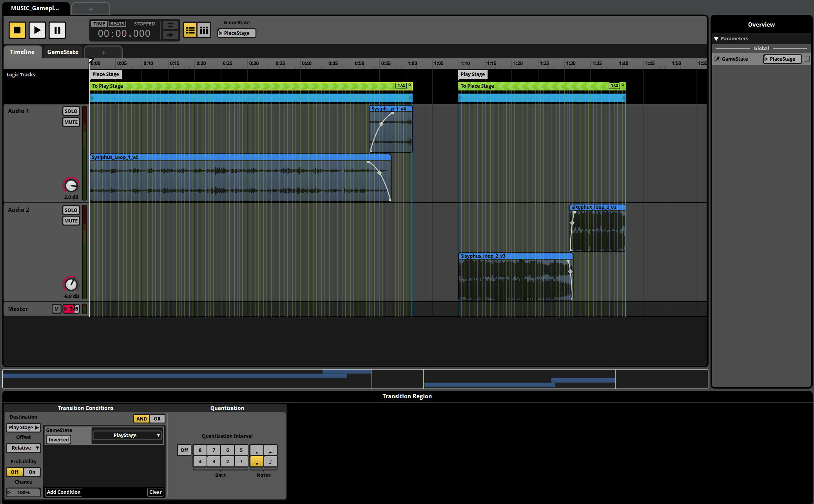The width and height of the screenshot is (814, 504).
Task: Mute the Audio 2 track
Action: pos(71,221)
